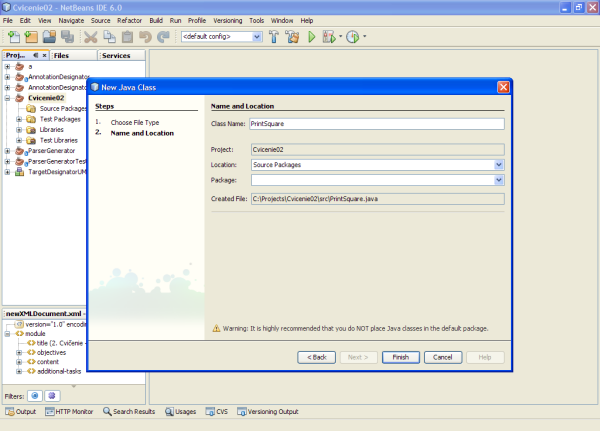Expand the Libraries node
600x431 pixels.
(18, 130)
